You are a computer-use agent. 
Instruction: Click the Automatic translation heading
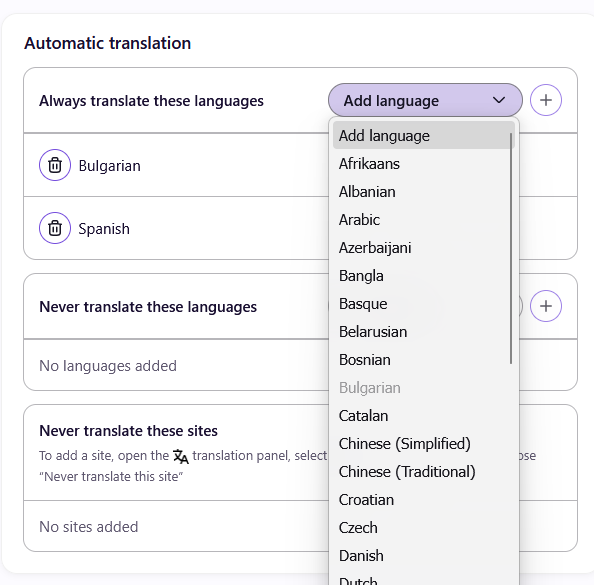pyautogui.click(x=108, y=43)
